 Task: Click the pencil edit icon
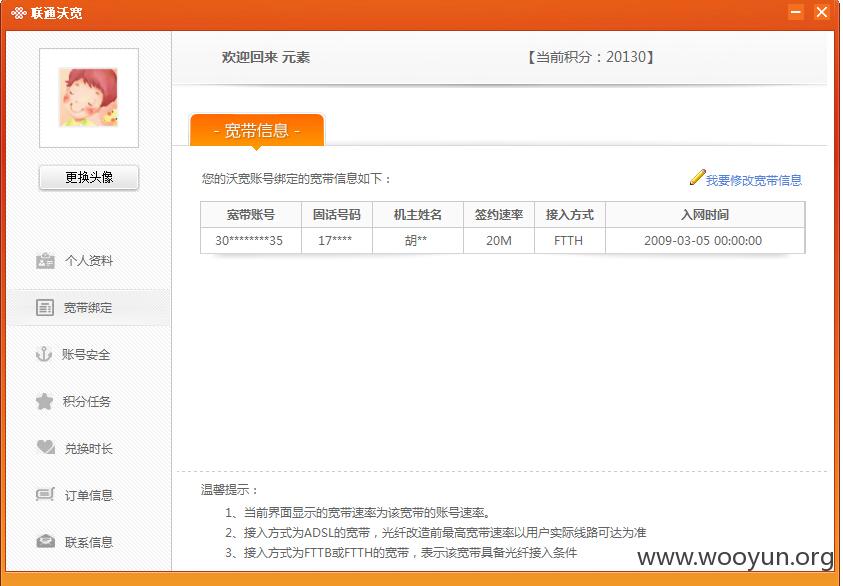(x=697, y=177)
